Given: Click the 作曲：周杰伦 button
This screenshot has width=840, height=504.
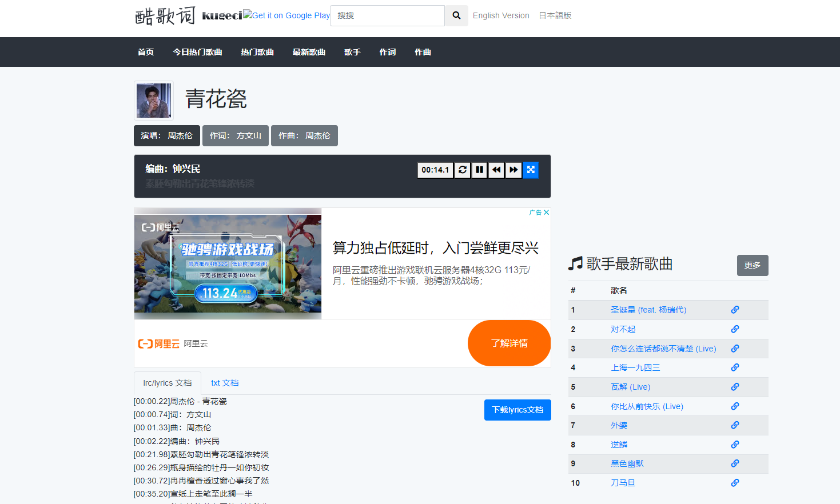Looking at the screenshot, I should point(304,135).
